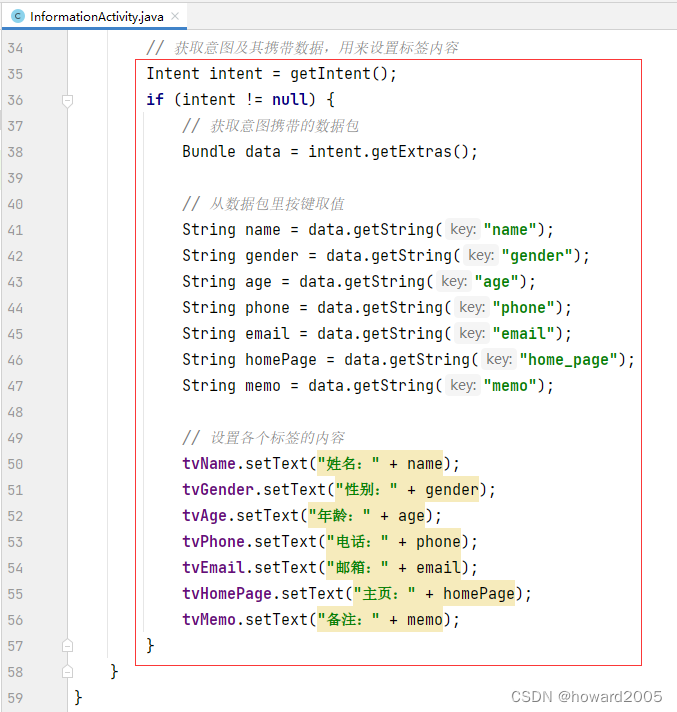
Task: Click line number 41 in the gutter
Action: (15, 230)
